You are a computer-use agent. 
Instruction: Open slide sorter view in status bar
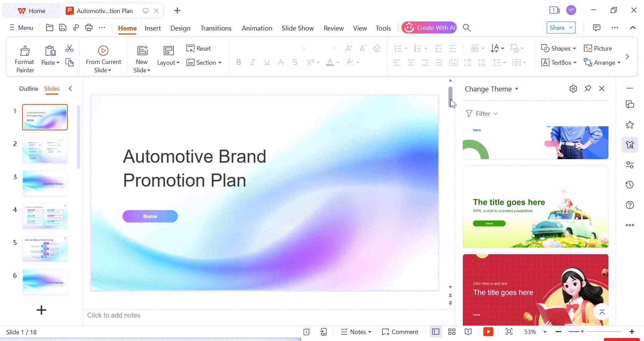451,332
